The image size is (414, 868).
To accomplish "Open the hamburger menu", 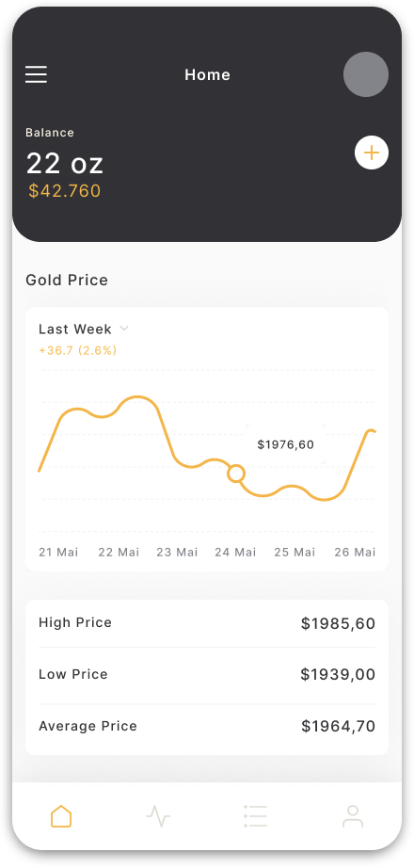I will coord(36,74).
